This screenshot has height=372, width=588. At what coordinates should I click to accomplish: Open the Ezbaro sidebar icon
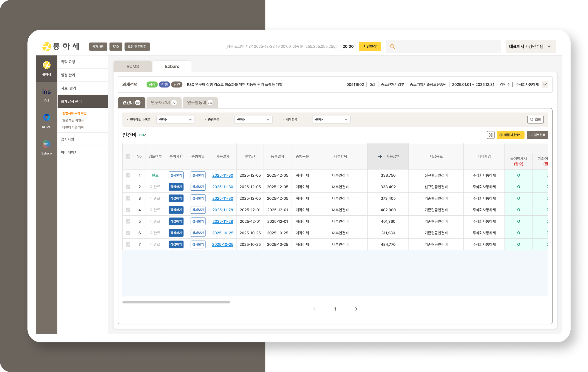pyautogui.click(x=46, y=147)
